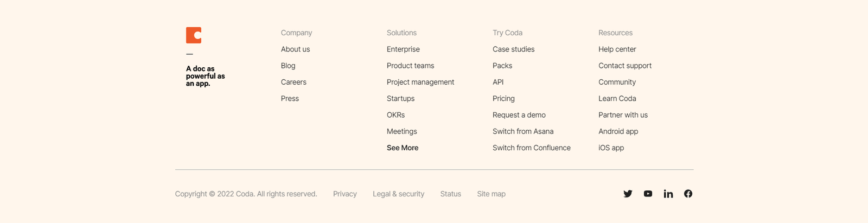Click the Try Coda column heading
Viewport: 868px width, 223px height.
pos(507,33)
